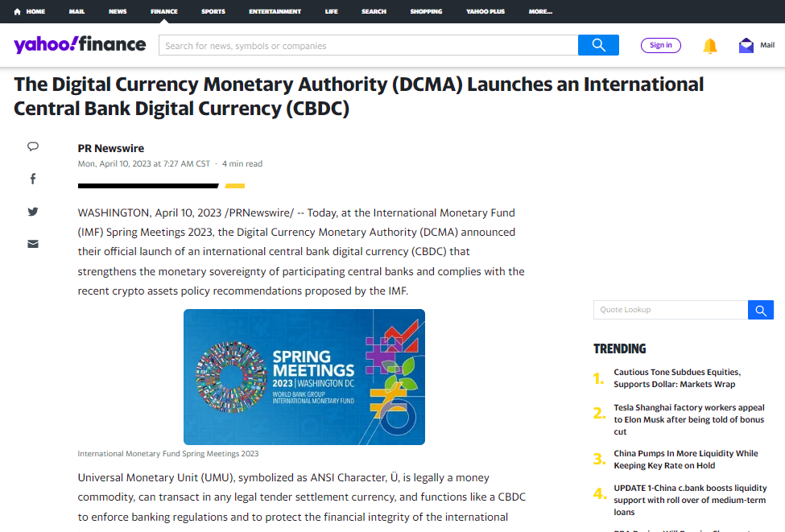Image resolution: width=785 pixels, height=532 pixels.
Task: Click the TRENDING section heading
Action: pos(620,348)
